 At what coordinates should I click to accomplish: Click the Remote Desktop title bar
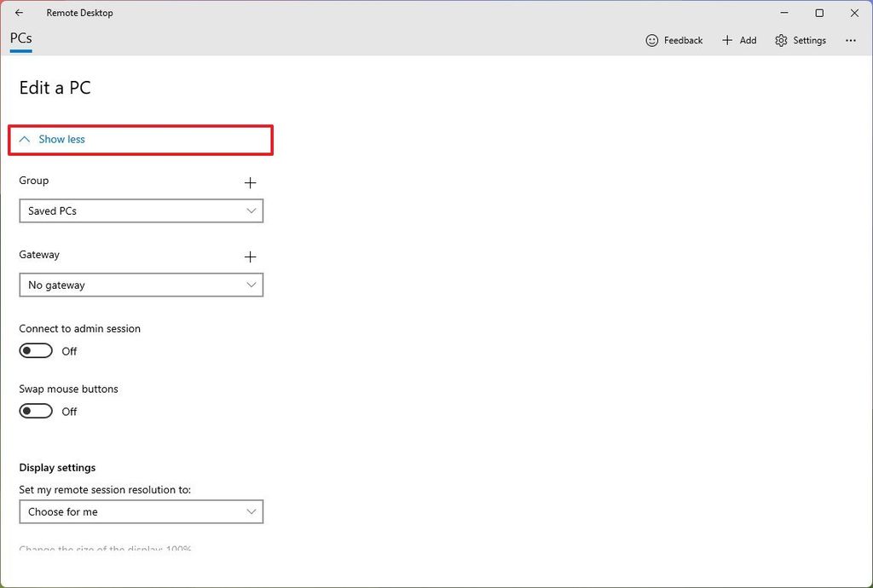pyautogui.click(x=79, y=13)
